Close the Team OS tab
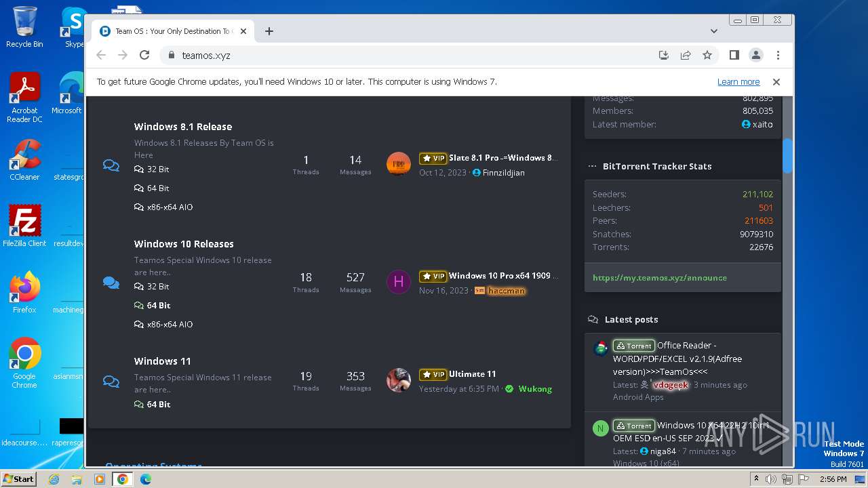Viewport: 868px width, 488px height. pos(243,31)
